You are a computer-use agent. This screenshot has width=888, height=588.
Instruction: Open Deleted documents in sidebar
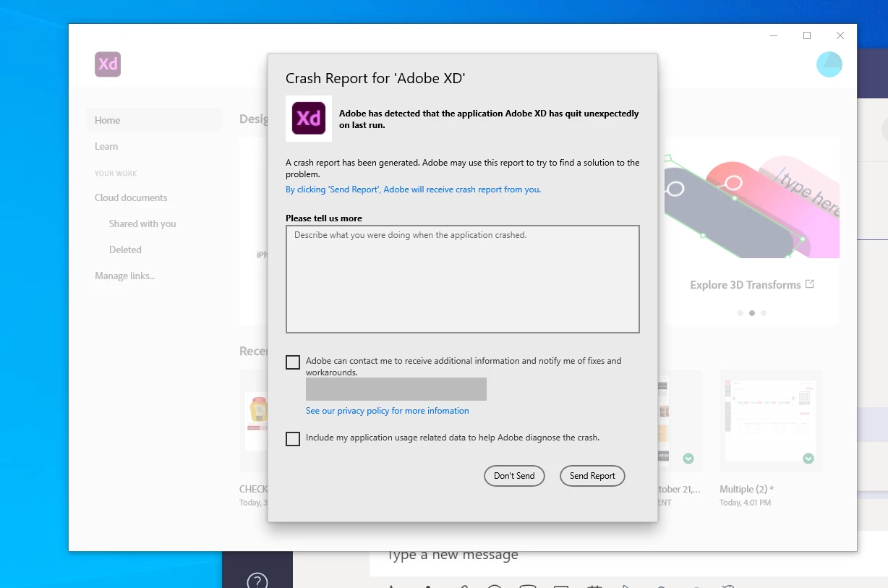point(125,250)
